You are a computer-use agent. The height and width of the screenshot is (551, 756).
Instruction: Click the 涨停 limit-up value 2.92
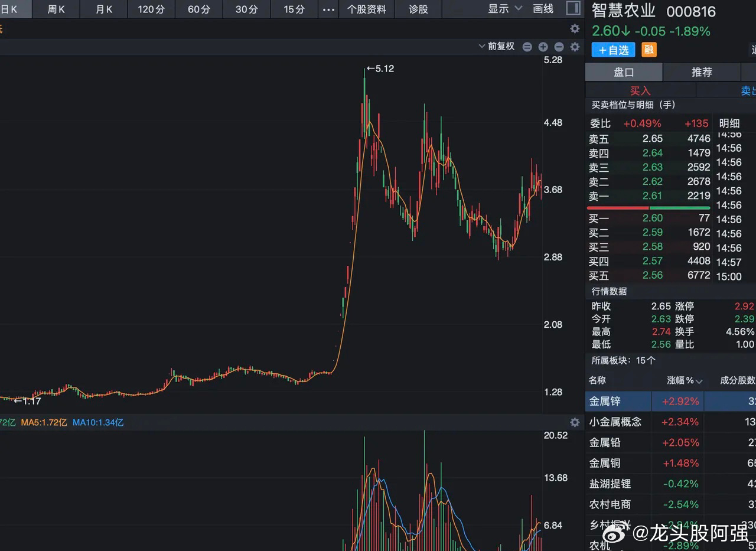tap(744, 306)
